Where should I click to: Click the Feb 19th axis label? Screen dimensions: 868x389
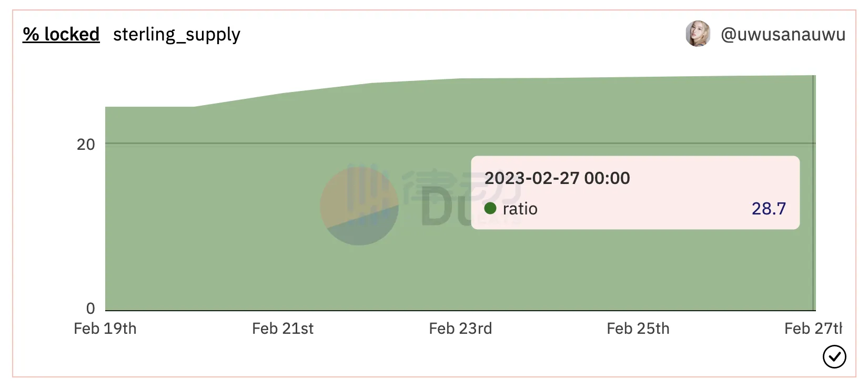pos(105,329)
